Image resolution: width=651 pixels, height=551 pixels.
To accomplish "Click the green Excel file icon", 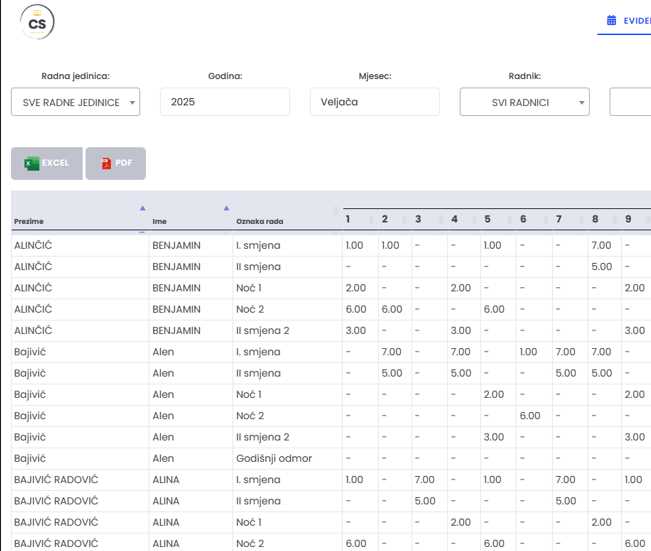I will coord(32,163).
